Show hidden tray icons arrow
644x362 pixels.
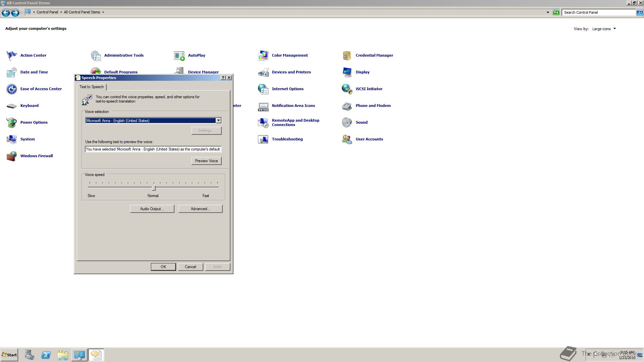pos(589,354)
